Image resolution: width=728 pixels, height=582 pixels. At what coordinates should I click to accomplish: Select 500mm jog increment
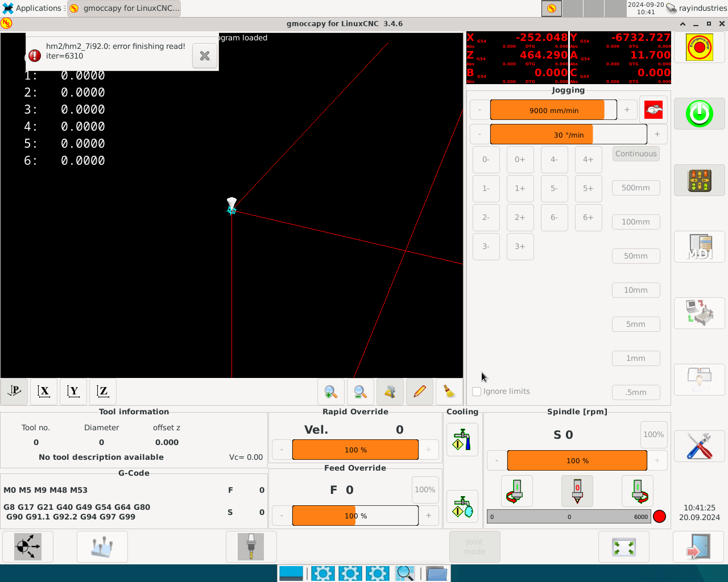pyautogui.click(x=636, y=188)
